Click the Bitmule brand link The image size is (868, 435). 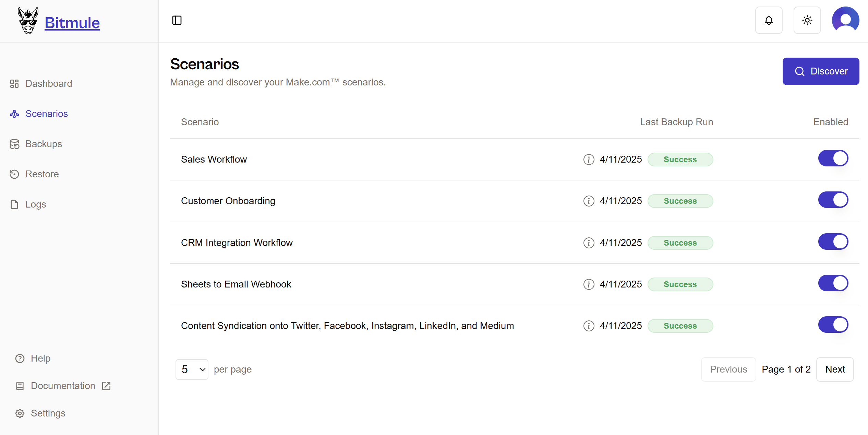(72, 23)
